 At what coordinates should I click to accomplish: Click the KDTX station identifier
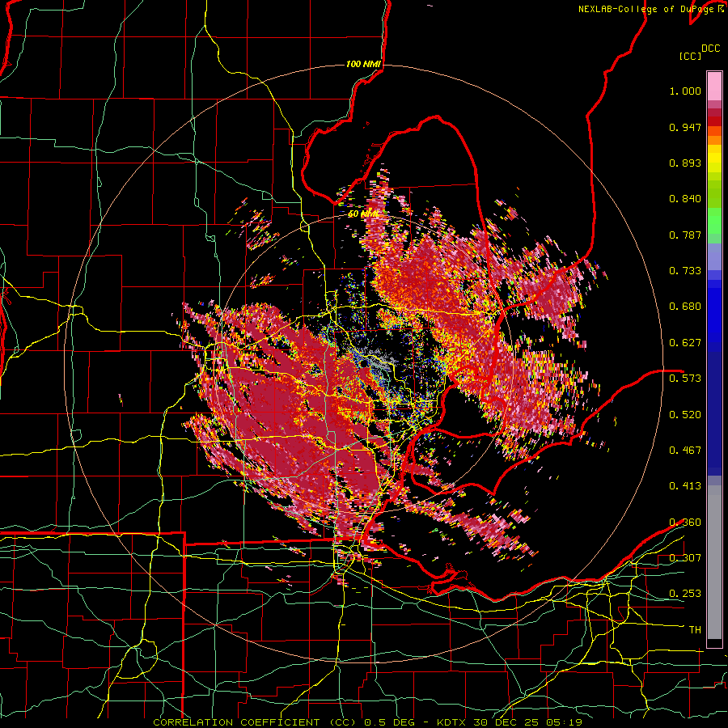point(453,722)
